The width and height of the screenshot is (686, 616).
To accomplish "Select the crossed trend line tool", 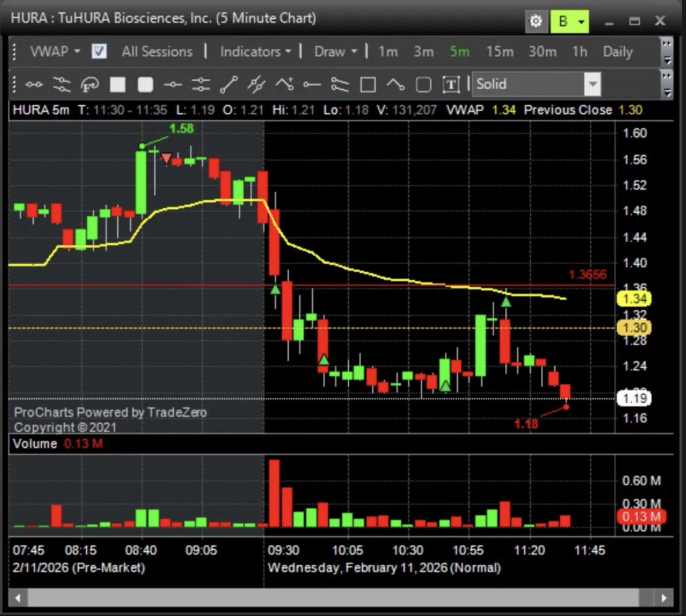I will 256,85.
